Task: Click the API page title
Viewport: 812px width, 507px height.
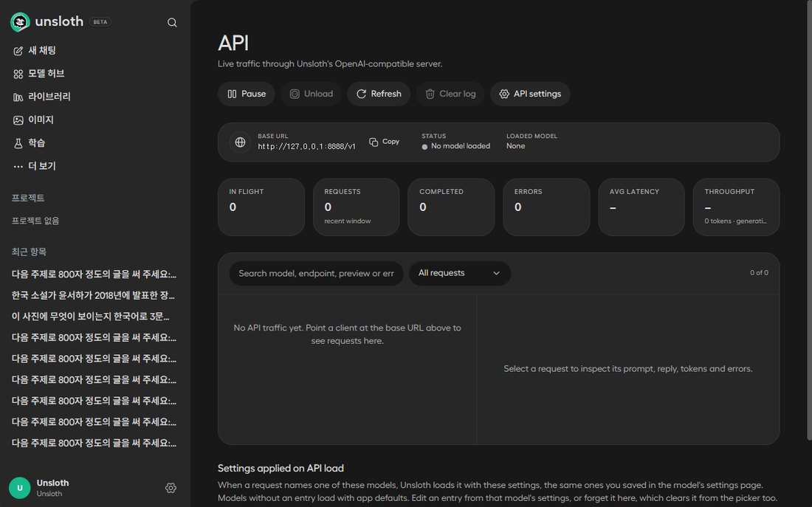Action: pos(233,43)
